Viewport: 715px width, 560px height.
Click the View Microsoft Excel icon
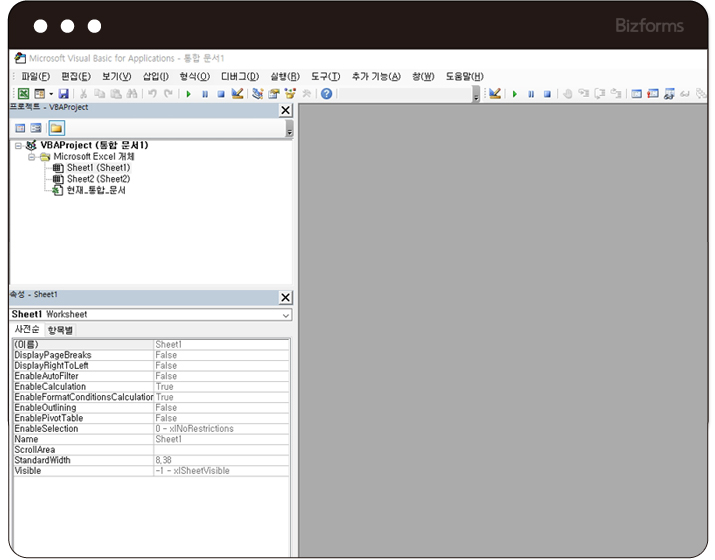[22, 94]
